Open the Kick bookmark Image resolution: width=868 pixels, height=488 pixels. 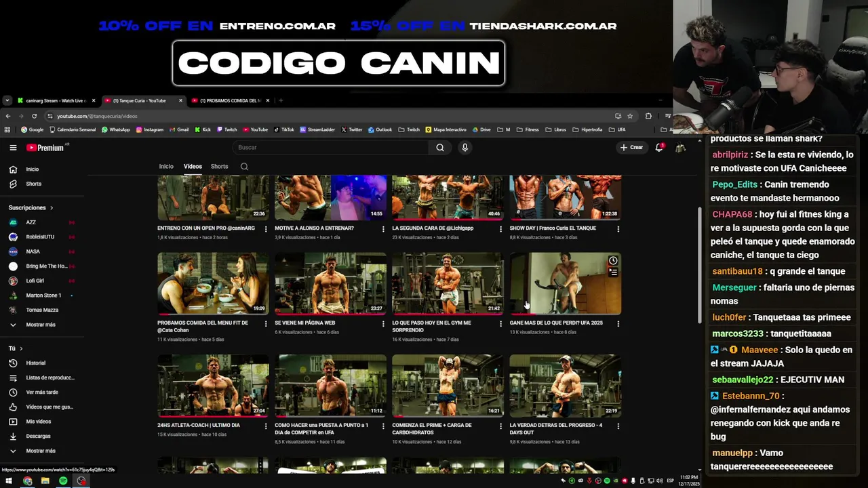click(203, 129)
